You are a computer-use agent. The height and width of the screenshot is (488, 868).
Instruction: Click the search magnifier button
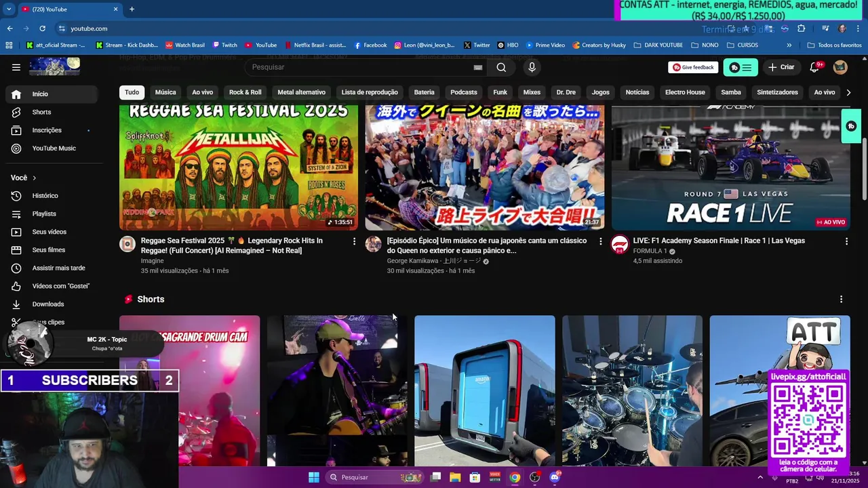click(x=501, y=67)
